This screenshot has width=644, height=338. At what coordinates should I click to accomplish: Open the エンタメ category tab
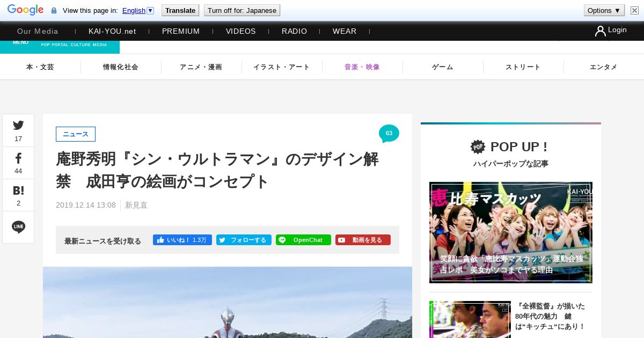[x=604, y=67]
